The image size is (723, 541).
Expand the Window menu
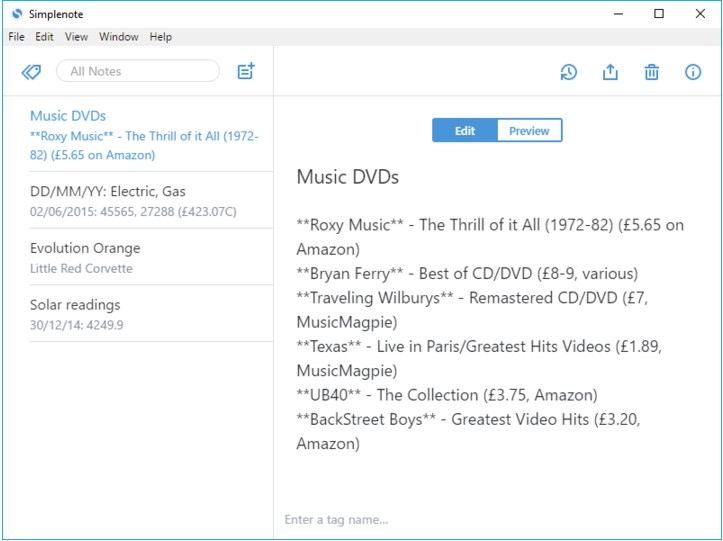click(x=118, y=37)
